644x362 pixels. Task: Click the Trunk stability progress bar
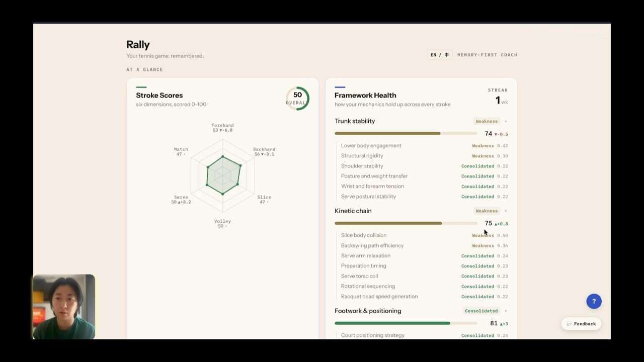(406, 133)
